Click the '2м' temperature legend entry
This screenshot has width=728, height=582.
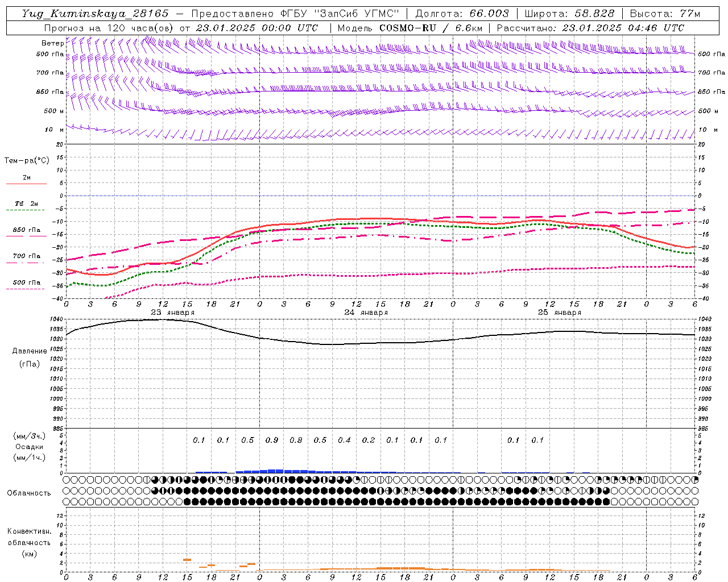tap(27, 178)
